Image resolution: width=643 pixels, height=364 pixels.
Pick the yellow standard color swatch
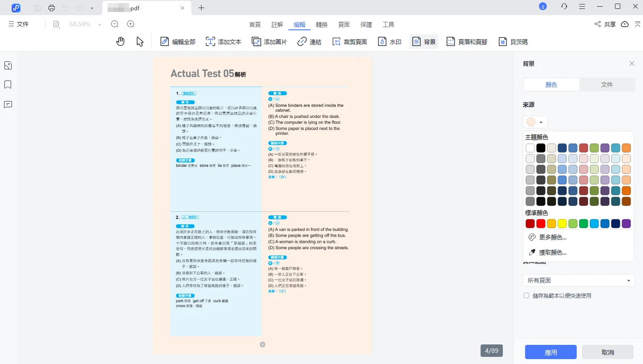[x=562, y=223]
